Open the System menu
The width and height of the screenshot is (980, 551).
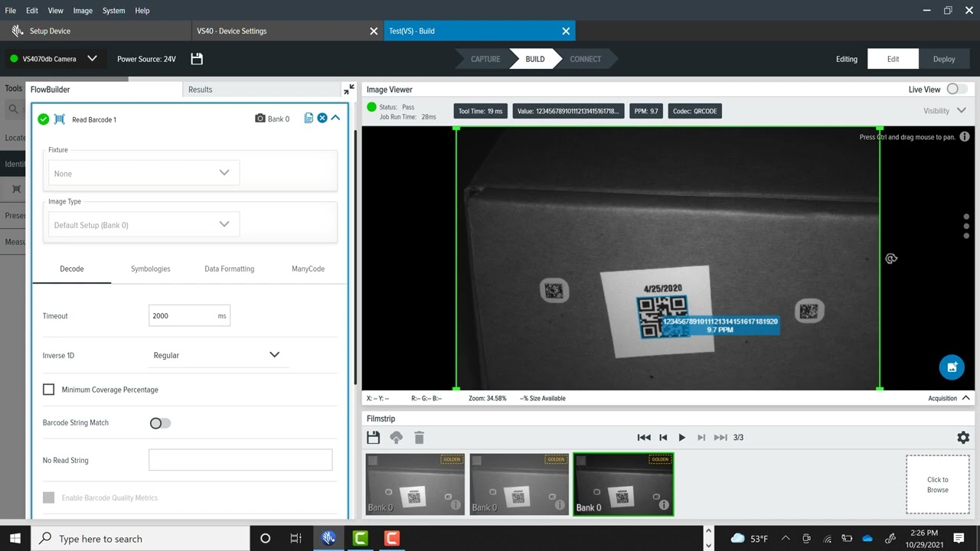point(113,11)
